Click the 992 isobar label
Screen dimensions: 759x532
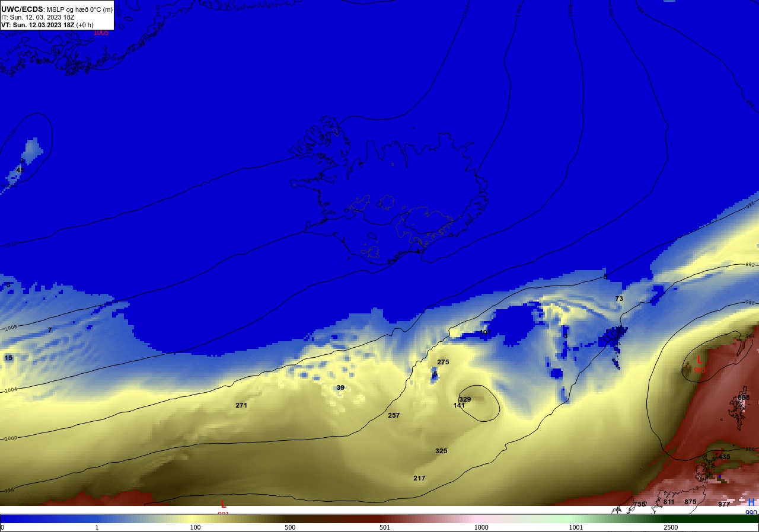click(x=750, y=265)
